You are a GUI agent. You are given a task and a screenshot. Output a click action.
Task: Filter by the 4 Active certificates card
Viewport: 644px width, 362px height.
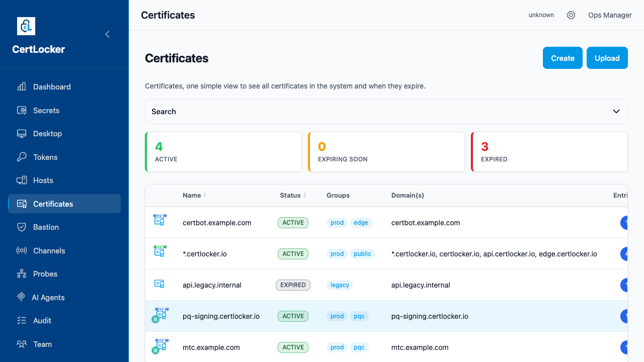pos(223,152)
